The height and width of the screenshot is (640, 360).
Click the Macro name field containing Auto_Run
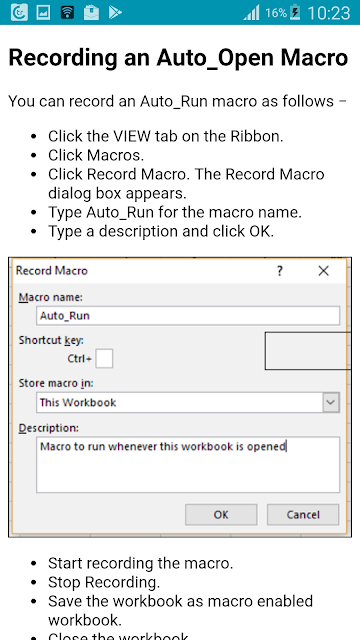[188, 316]
